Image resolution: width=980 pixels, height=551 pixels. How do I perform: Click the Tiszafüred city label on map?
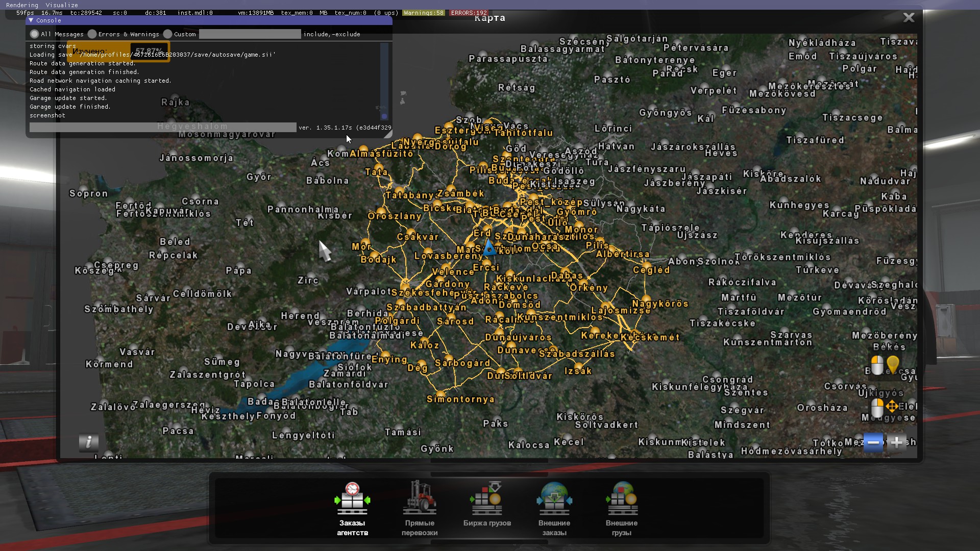815,140
